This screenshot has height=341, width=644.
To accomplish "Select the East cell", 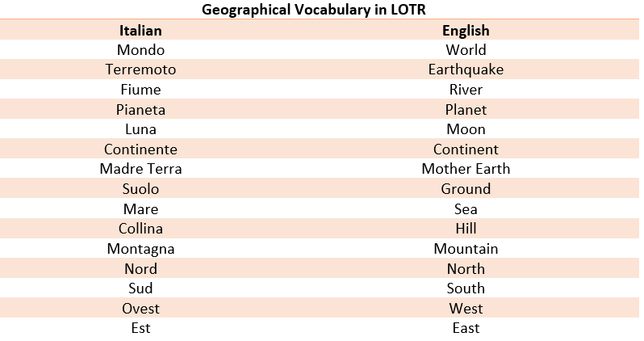I will [x=466, y=328].
